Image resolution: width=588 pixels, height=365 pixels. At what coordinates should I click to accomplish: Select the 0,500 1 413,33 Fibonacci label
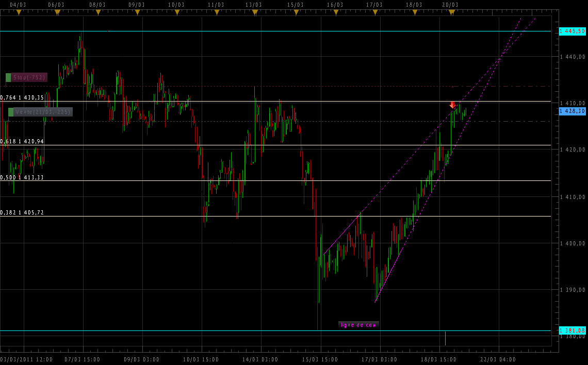click(22, 177)
